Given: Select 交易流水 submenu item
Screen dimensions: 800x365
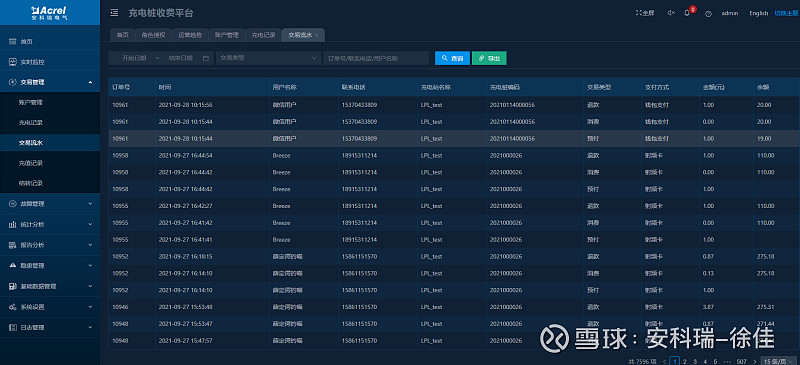Looking at the screenshot, I should 50,143.
